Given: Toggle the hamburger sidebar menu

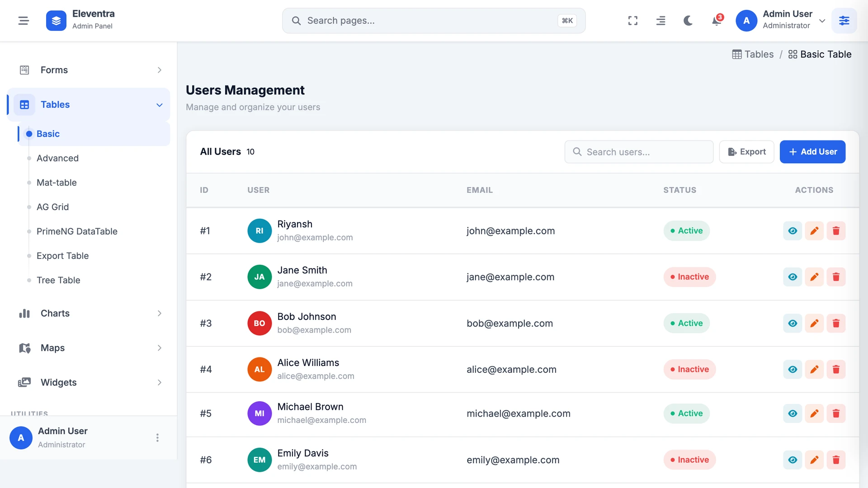Looking at the screenshot, I should pos(24,21).
